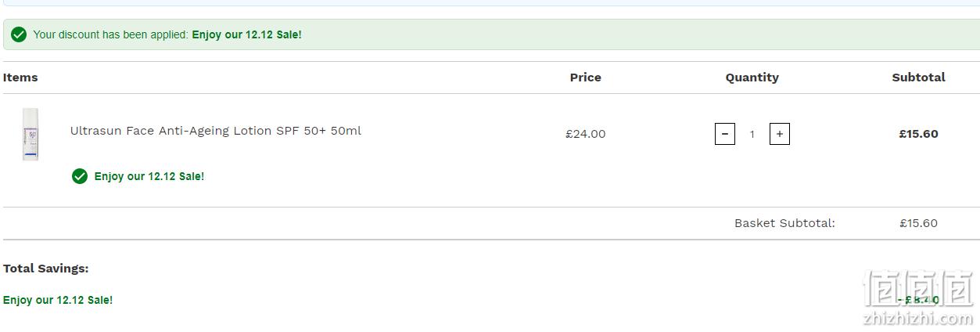Click the Items column header
The height and width of the screenshot is (332, 980).
click(20, 78)
